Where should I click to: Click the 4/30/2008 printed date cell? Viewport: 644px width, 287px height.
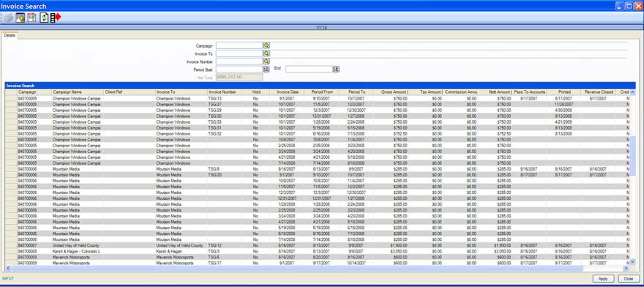tap(563, 111)
